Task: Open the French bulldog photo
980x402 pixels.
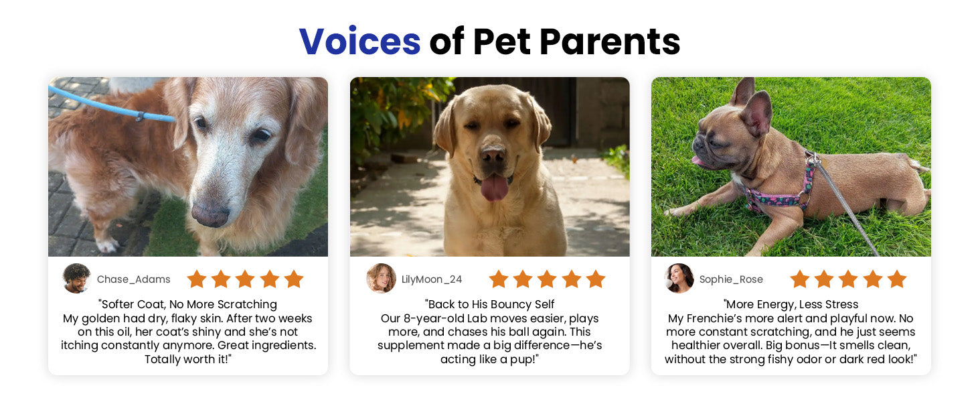Action: click(791, 167)
